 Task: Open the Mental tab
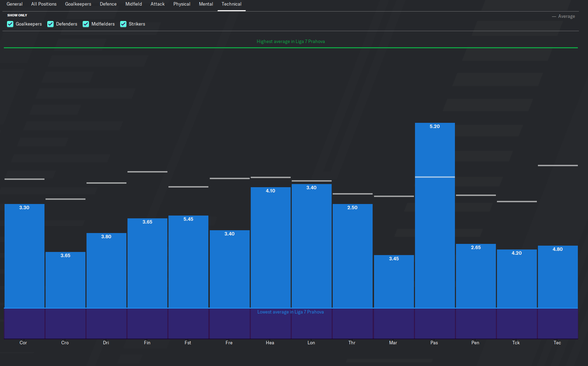(206, 4)
